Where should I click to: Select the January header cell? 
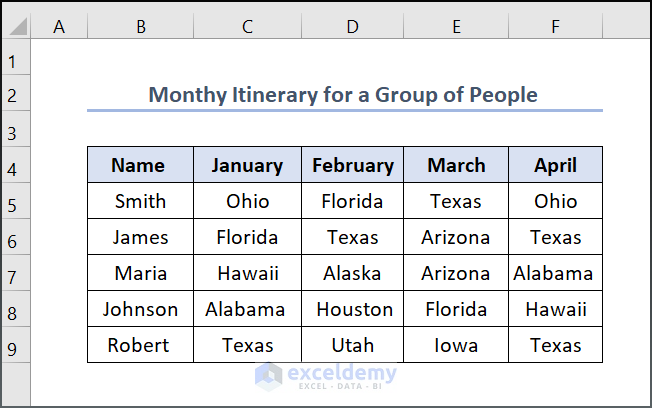(247, 166)
